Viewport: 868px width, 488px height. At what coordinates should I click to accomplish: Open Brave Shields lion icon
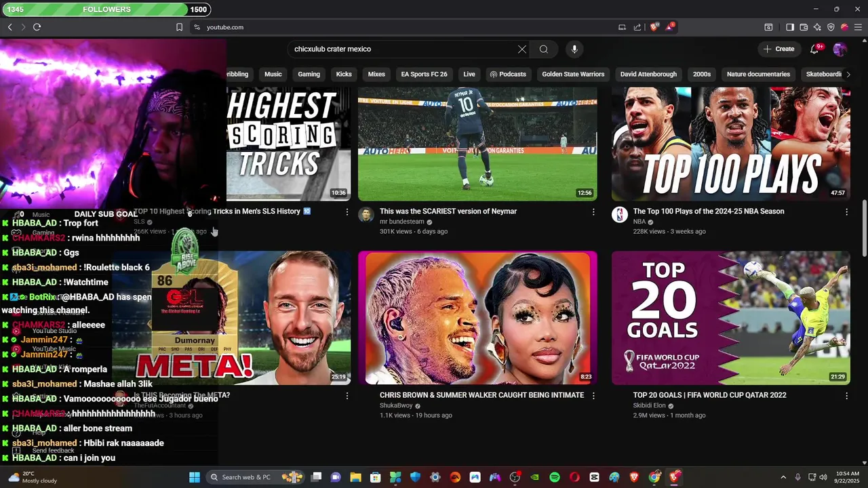coord(654,27)
